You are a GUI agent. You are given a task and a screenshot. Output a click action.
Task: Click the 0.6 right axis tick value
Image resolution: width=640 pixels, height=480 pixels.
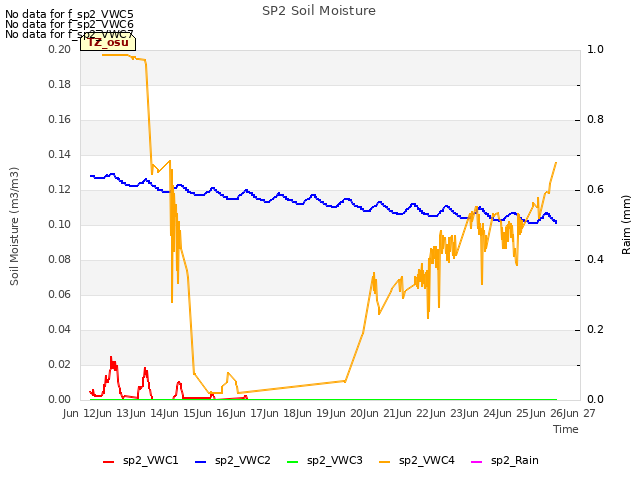point(596,190)
